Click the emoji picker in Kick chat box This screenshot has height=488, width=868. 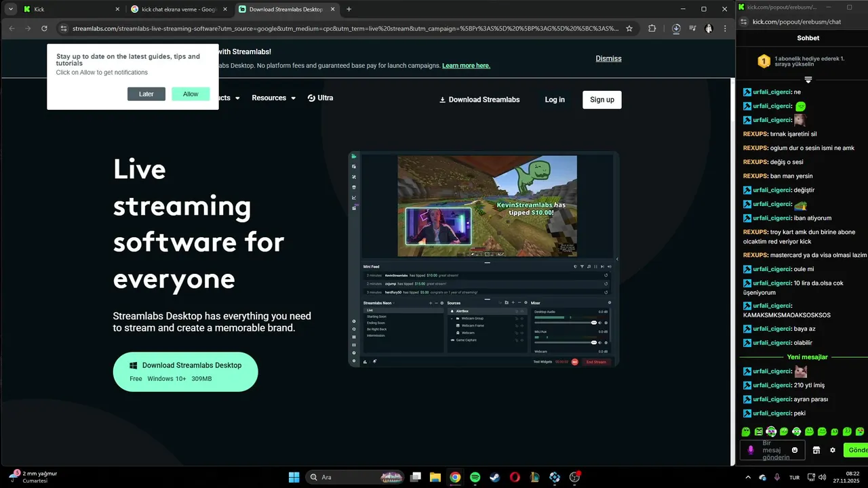click(795, 450)
